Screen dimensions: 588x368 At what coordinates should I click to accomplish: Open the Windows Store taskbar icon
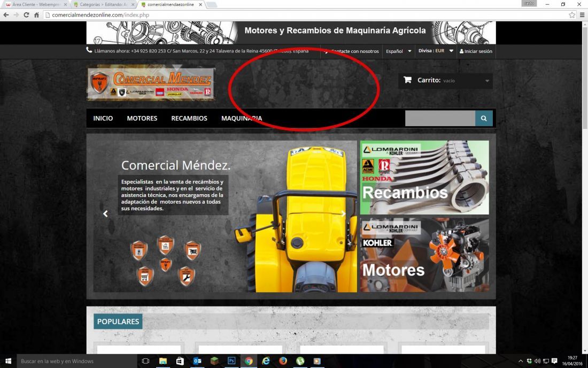pos(180,361)
